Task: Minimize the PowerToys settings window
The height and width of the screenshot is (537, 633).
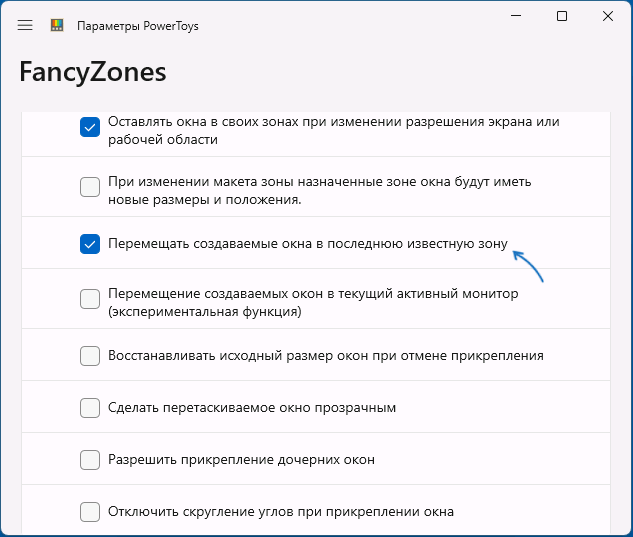Action: pyautogui.click(x=516, y=16)
